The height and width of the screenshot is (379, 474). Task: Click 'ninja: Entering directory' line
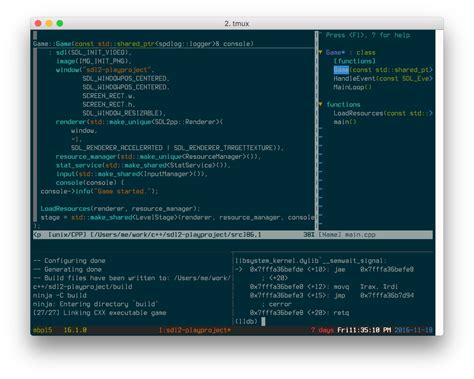point(96,304)
